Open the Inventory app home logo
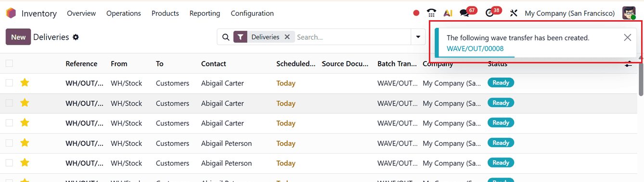The height and width of the screenshot is (182, 644). click(x=11, y=13)
